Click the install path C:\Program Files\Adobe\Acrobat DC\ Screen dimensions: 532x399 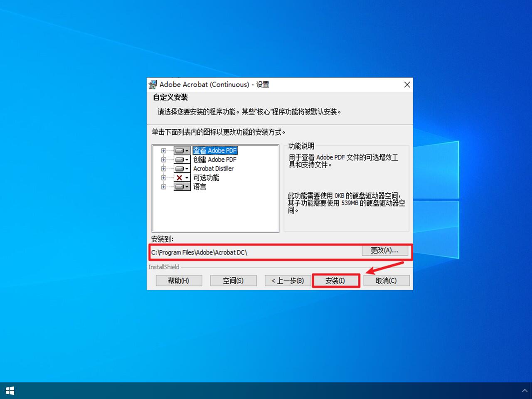(199, 252)
